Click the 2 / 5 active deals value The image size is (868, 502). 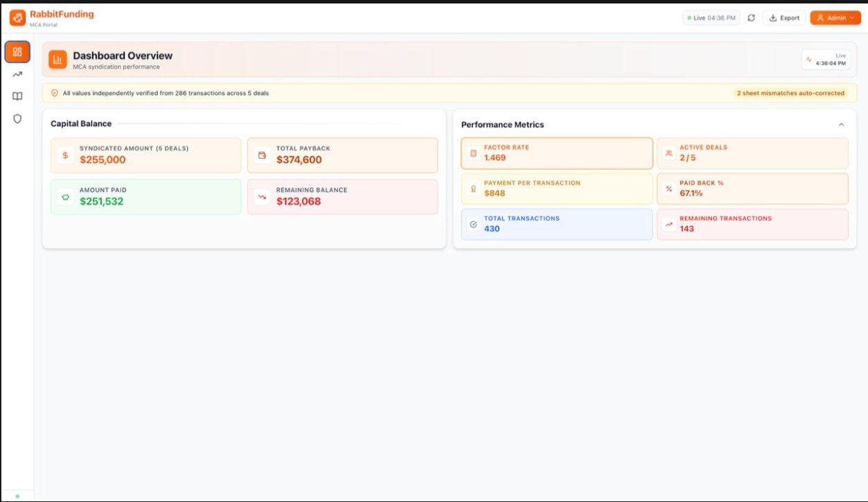coord(688,158)
